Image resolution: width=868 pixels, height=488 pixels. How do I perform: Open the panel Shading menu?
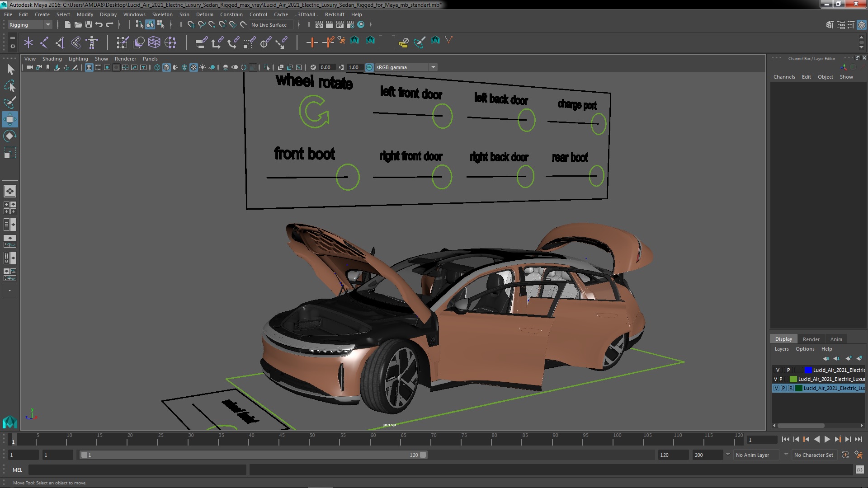(x=52, y=59)
